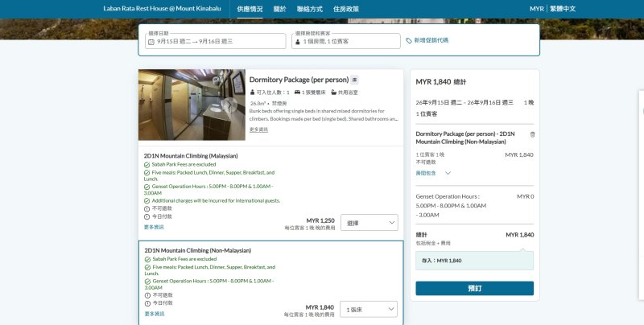This screenshot has height=325, width=644.
Task: Change the MYR currency setting
Action: point(536,8)
